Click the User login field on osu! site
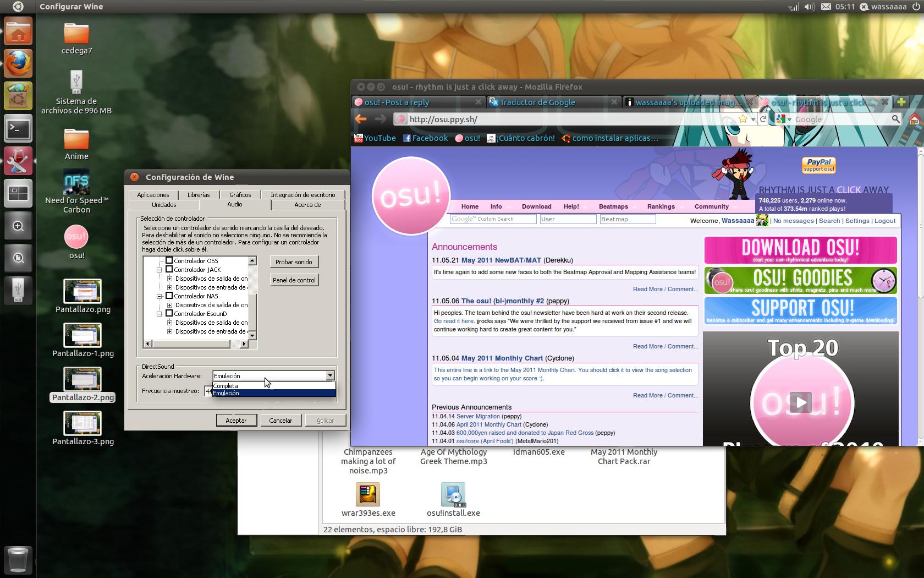924x578 pixels. (x=568, y=219)
